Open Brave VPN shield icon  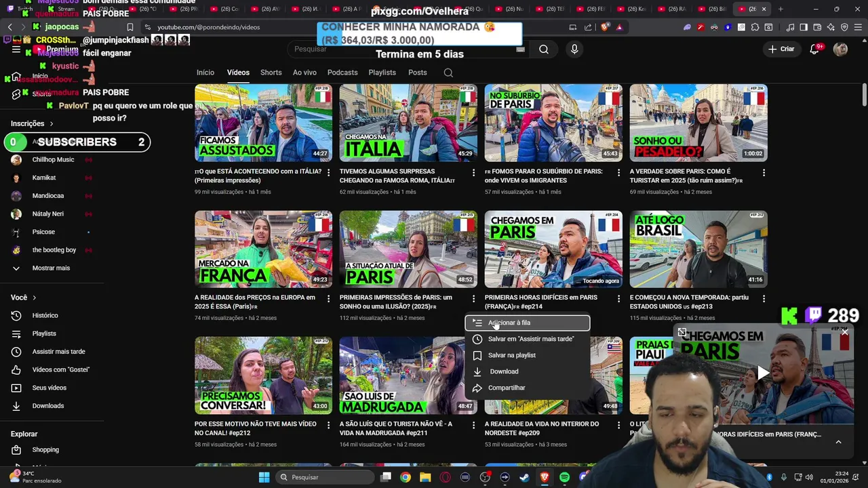tap(844, 27)
